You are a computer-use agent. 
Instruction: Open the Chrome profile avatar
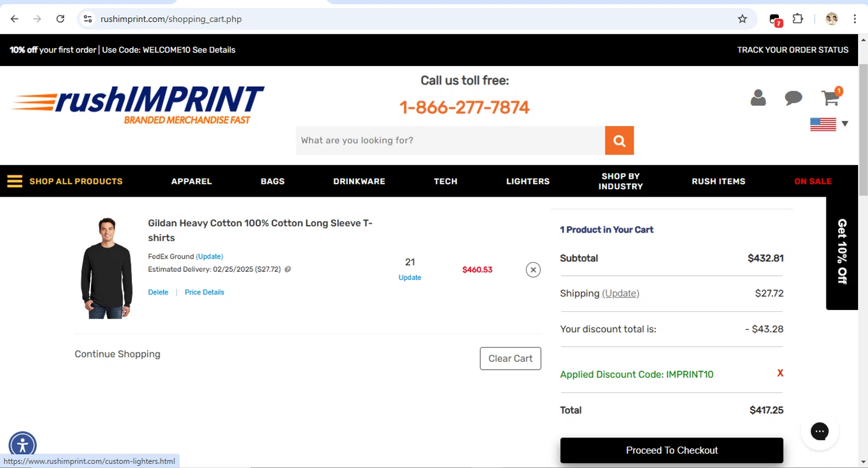tap(832, 19)
